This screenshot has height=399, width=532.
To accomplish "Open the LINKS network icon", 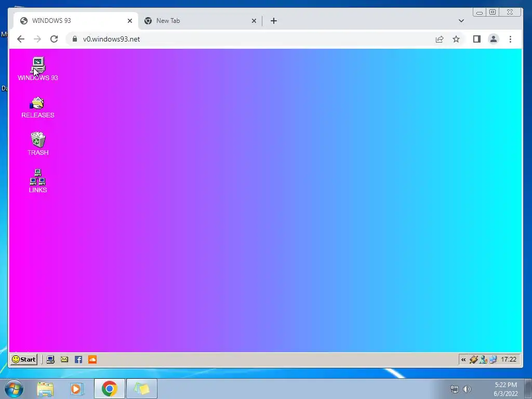I will point(37,181).
